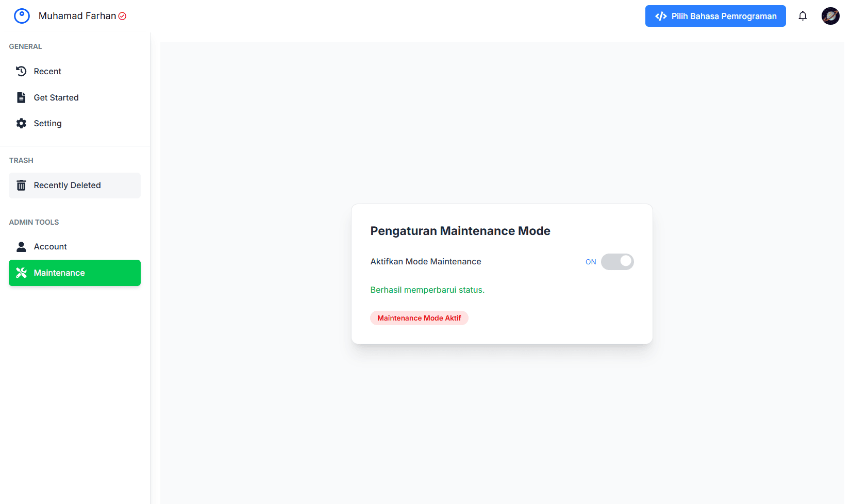Open the Account admin tool

coord(51,247)
